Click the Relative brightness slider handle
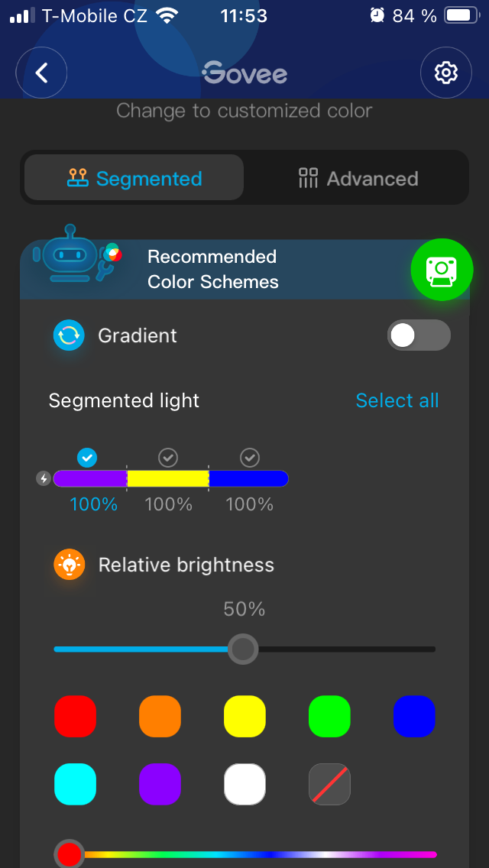 243,649
